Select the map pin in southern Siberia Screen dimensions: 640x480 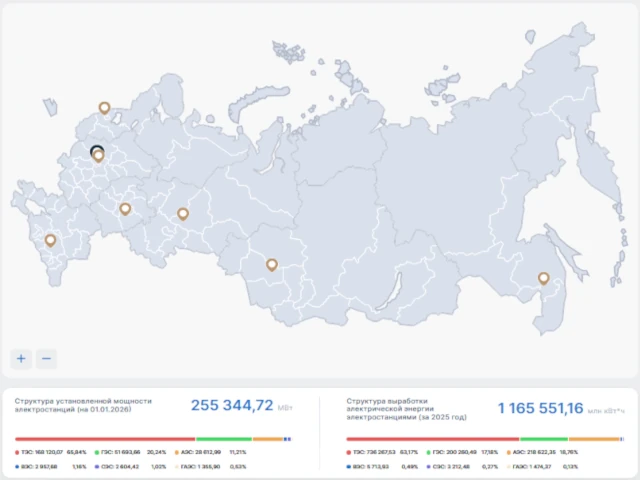272,265
